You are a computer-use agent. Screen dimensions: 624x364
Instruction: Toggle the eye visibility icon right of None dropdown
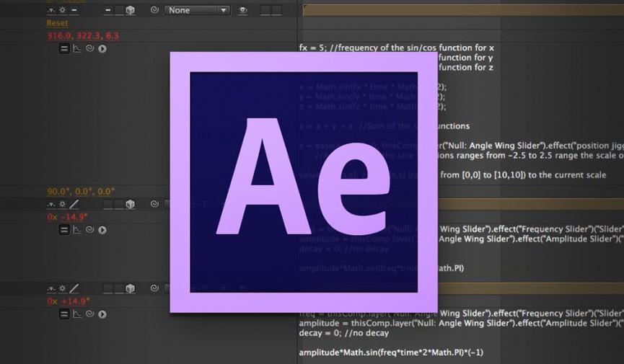coord(242,11)
